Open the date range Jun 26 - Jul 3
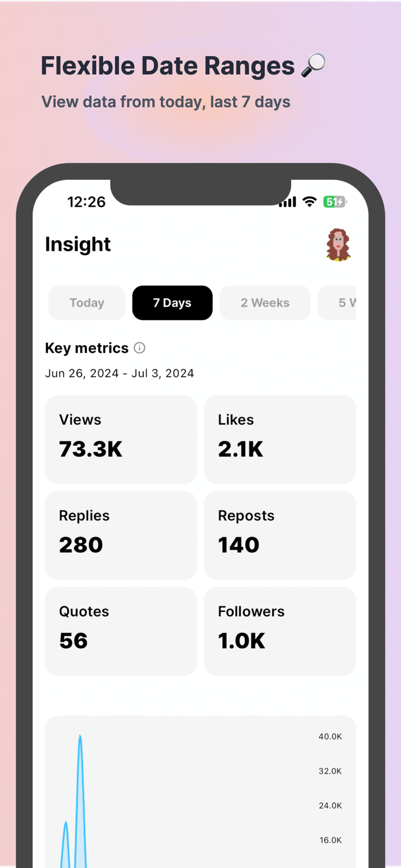The image size is (401, 868). click(120, 373)
